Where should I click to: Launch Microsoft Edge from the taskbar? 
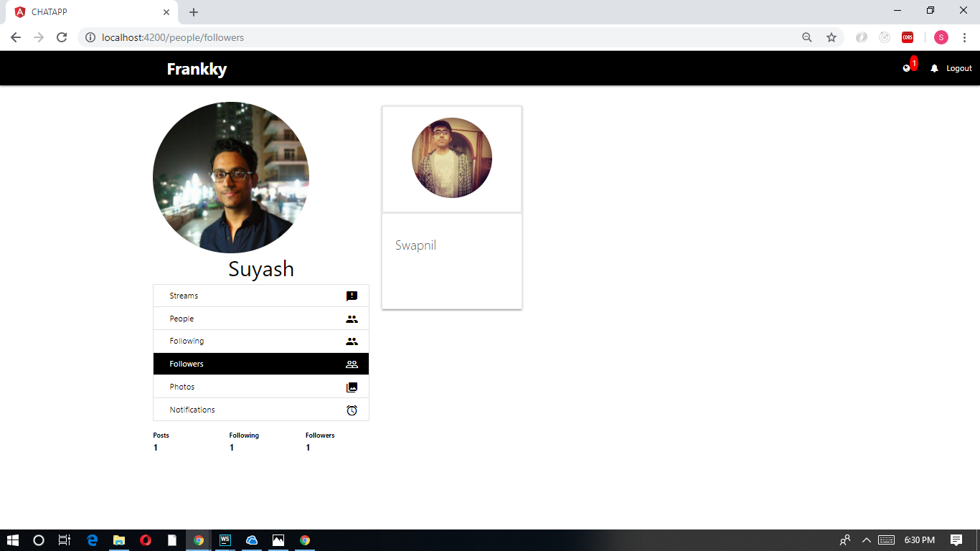point(92,540)
